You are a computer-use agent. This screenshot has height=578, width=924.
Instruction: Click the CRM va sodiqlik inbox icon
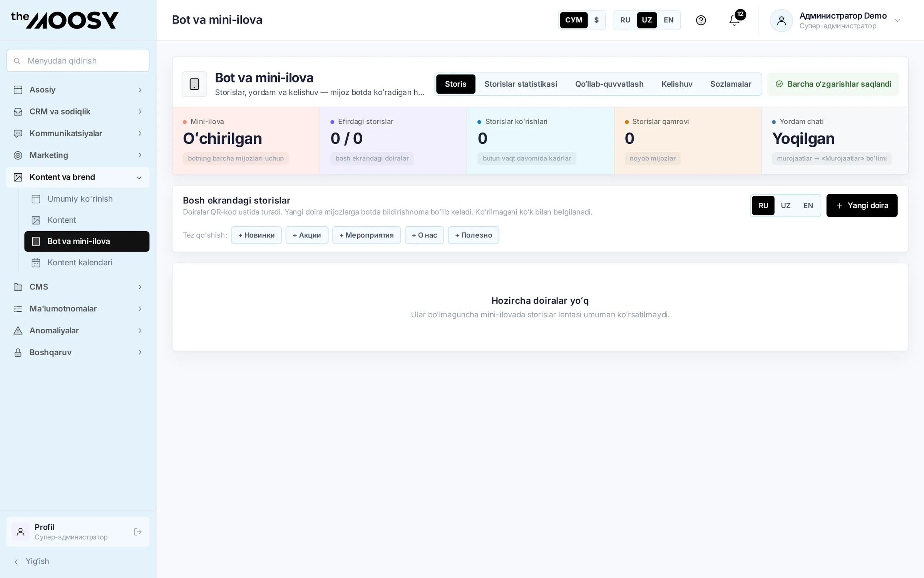(x=18, y=112)
